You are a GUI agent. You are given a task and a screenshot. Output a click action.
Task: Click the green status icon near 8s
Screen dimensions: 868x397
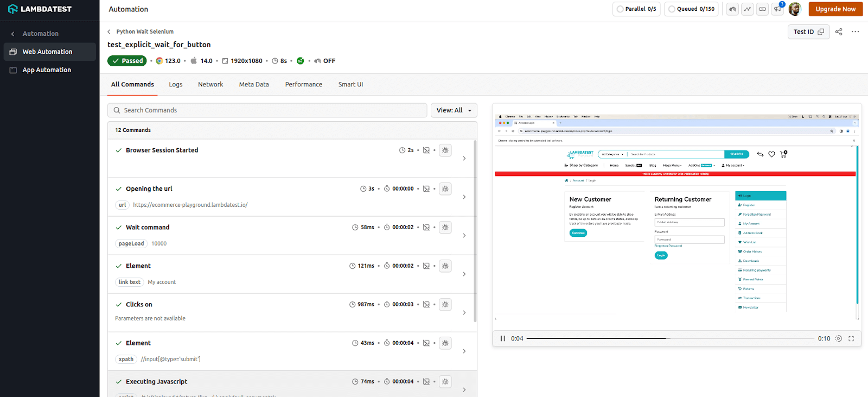coord(300,61)
